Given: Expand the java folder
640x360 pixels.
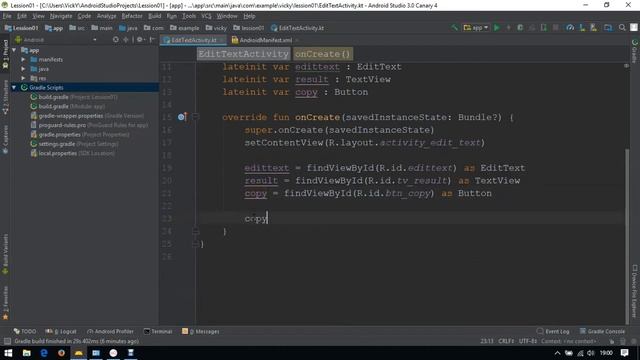Looking at the screenshot, I should click(23, 69).
